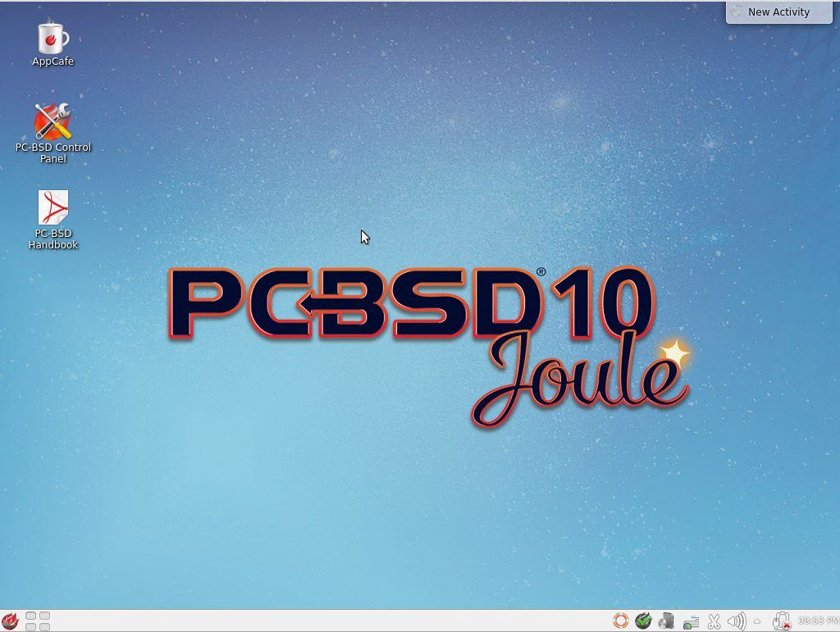Expand hidden system tray icons arrow
Image resolution: width=840 pixels, height=632 pixels.
(x=757, y=621)
